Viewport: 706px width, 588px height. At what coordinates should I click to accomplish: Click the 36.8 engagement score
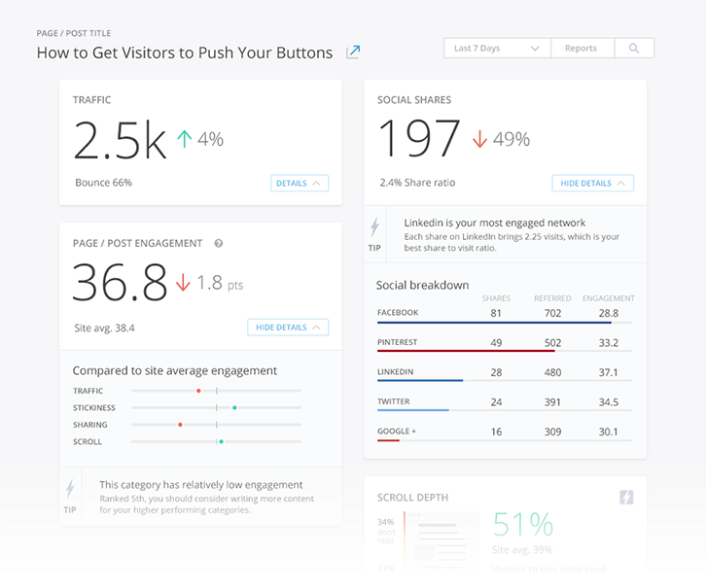point(120,282)
